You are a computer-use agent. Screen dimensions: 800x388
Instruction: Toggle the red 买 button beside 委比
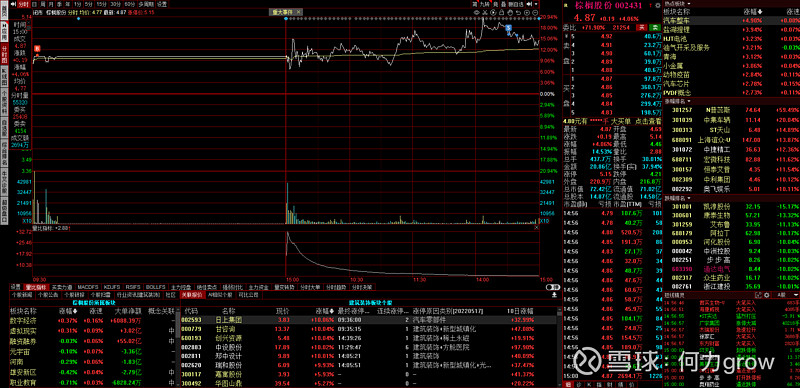[642, 28]
